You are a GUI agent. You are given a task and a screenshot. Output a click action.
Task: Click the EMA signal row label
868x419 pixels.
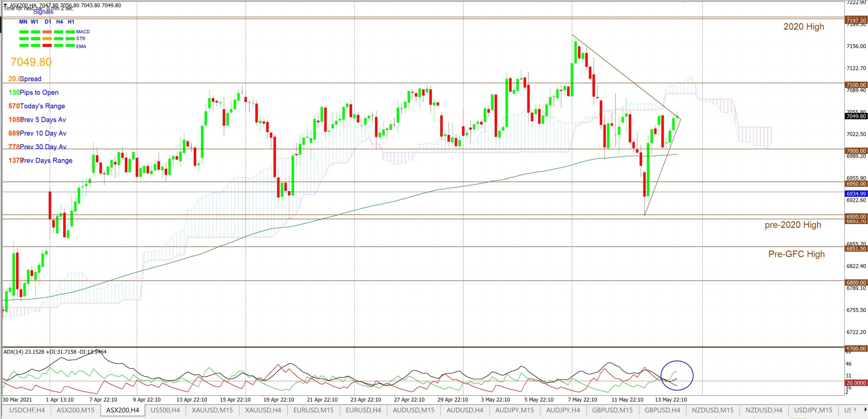pos(81,46)
